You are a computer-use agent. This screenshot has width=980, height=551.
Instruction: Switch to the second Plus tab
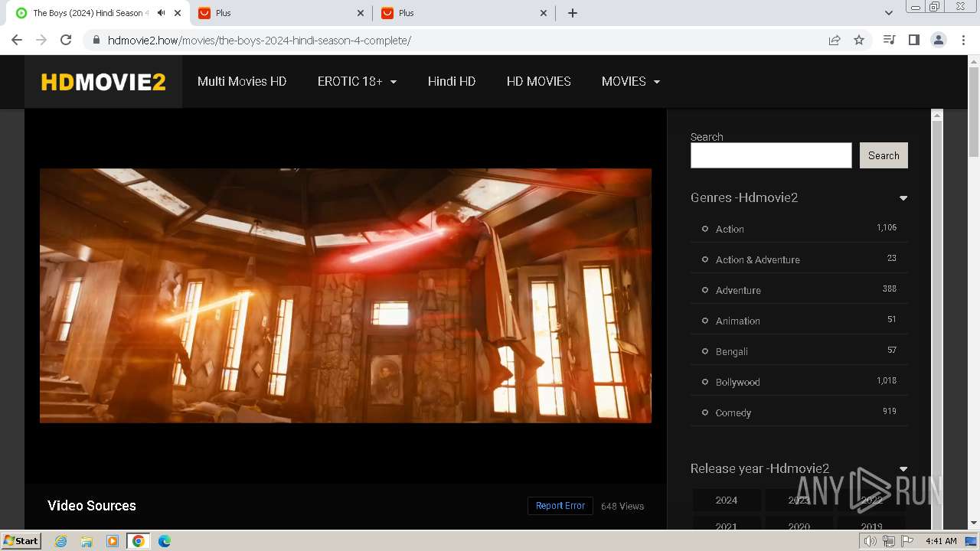[464, 13]
